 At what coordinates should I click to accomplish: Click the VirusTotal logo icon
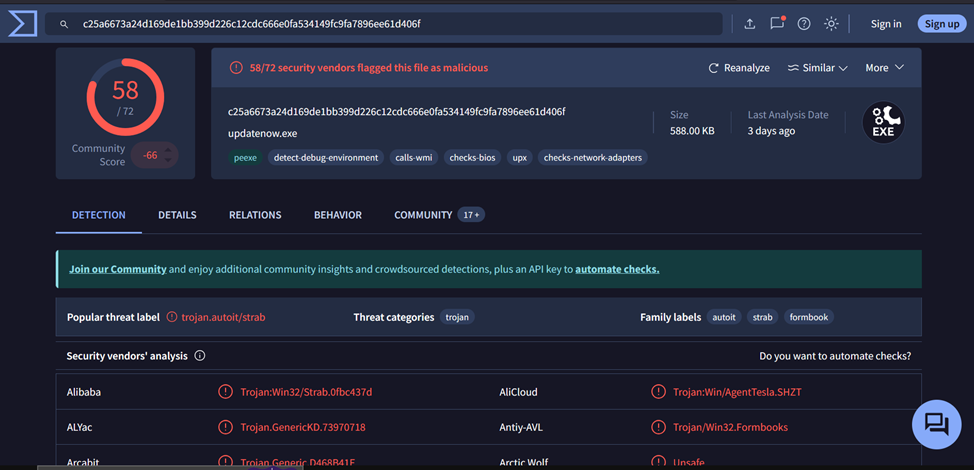point(22,25)
